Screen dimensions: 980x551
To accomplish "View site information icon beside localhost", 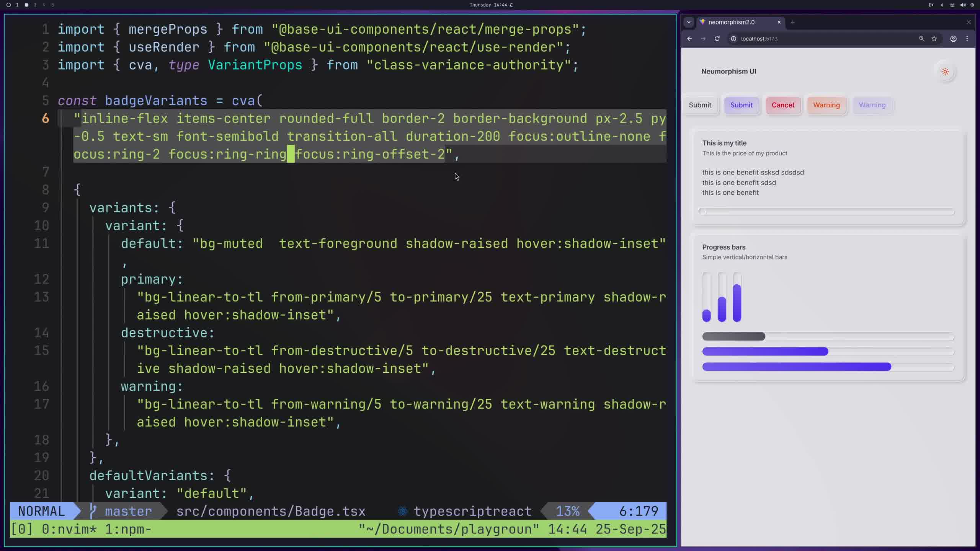I will point(733,39).
